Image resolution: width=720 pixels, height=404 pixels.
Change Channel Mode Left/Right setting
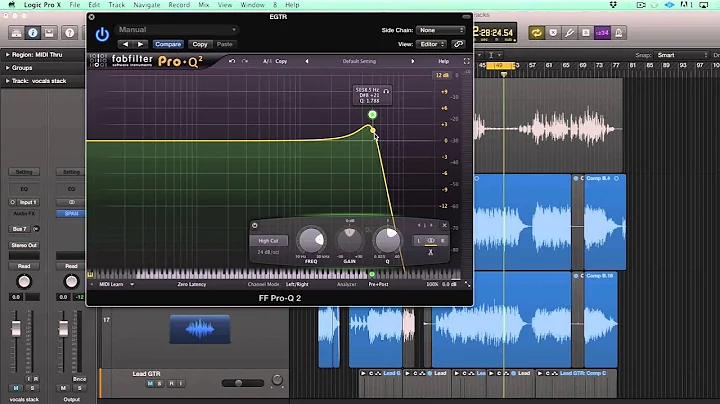(297, 284)
